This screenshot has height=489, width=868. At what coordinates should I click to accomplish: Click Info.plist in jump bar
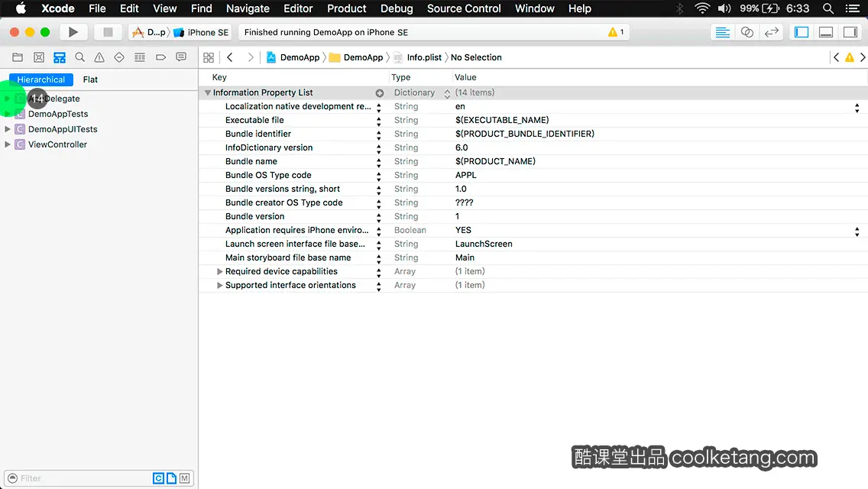tap(417, 57)
